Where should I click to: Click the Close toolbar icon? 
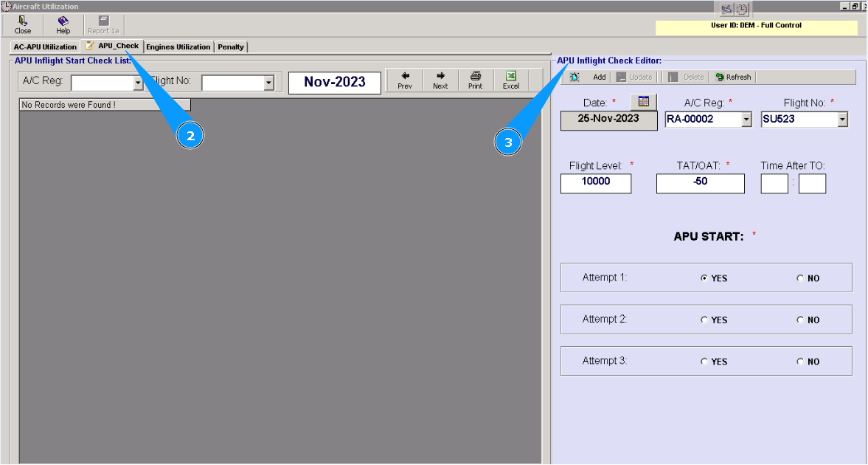coord(23,25)
